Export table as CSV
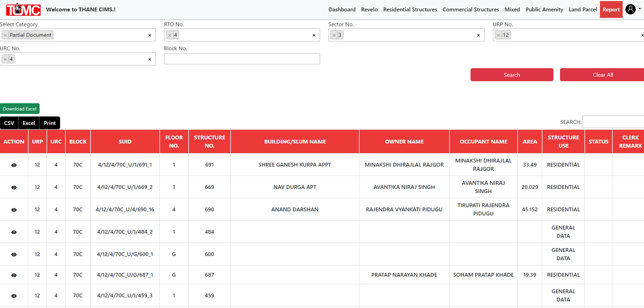Image resolution: width=644 pixels, height=308 pixels. [x=9, y=123]
